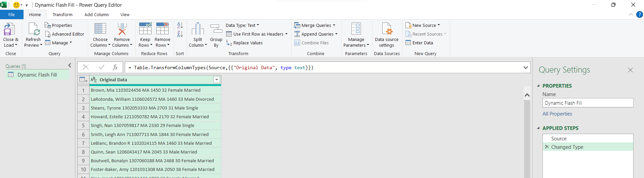Collapse the ribbon with the chevron
Screen dimensions: 644x178
click(x=631, y=14)
